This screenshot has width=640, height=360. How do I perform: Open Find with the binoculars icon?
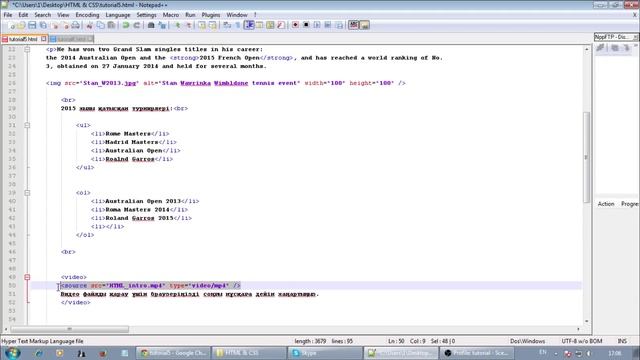click(x=151, y=25)
